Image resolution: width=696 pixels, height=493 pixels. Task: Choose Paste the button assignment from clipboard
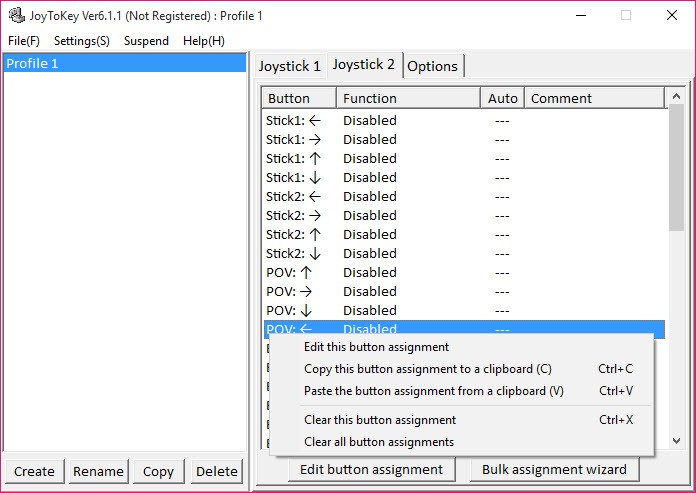[433, 391]
